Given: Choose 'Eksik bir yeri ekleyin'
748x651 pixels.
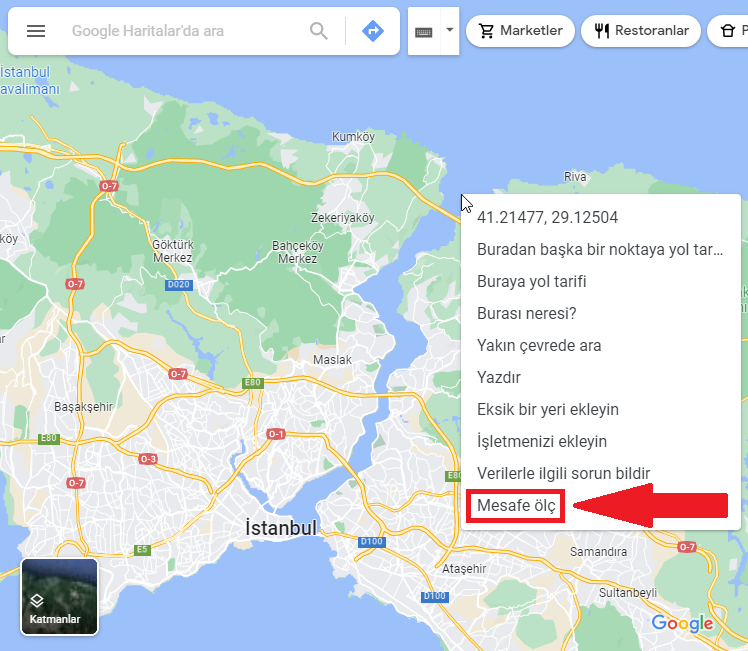Looking at the screenshot, I should (600, 409).
